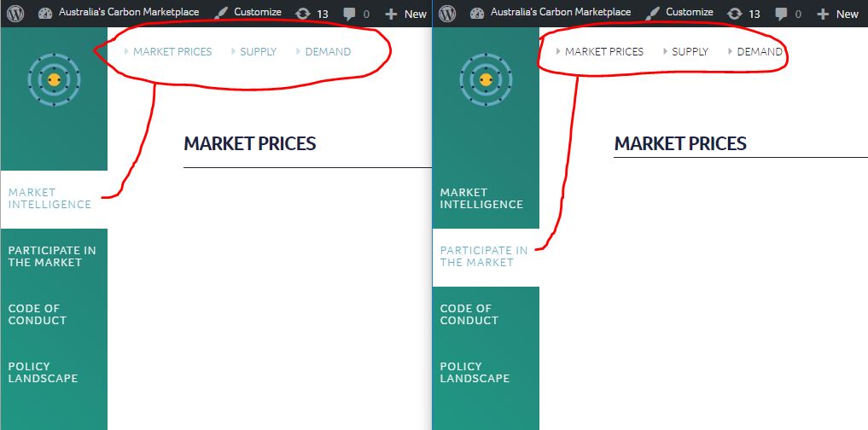Screen dimensions: 868x430
Task: Click the paintbrush icon next to Customize in the right bar
Action: pyautogui.click(x=652, y=14)
